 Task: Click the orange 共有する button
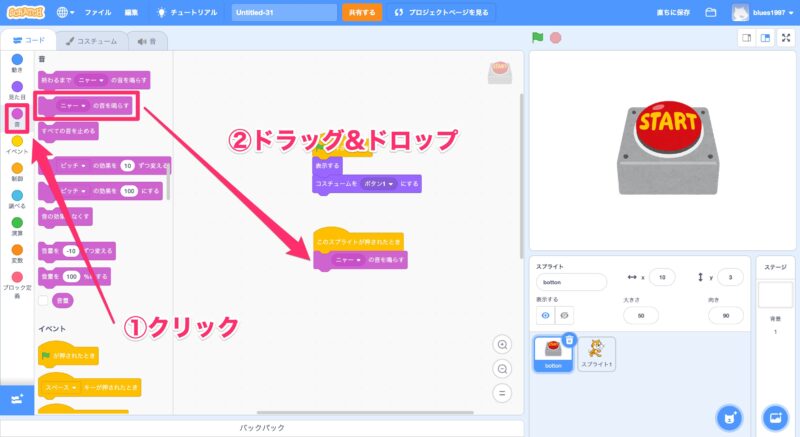click(x=362, y=13)
